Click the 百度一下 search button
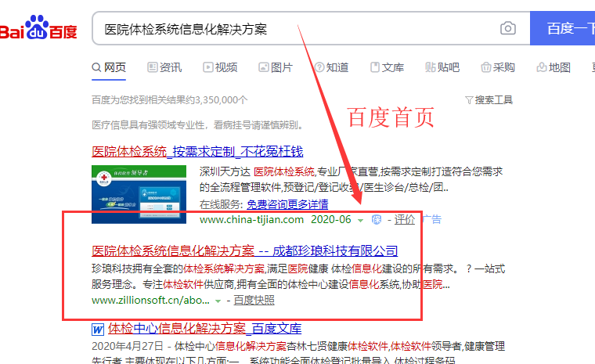The width and height of the screenshot is (595, 364). point(563,28)
